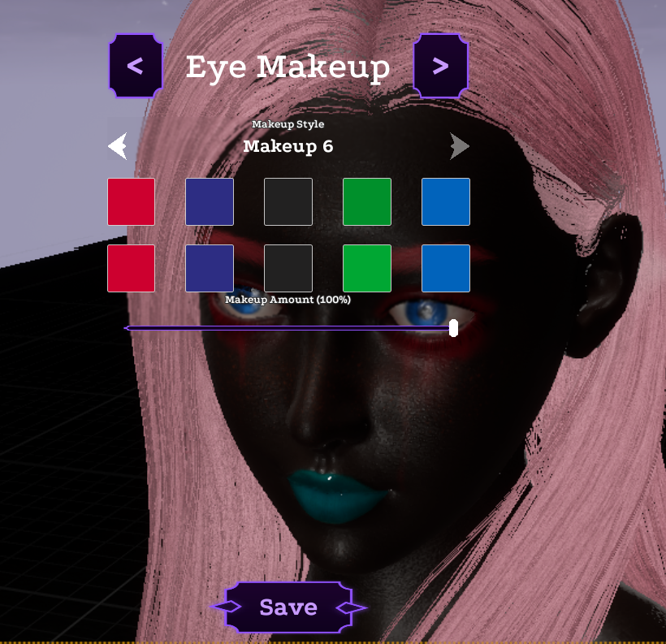Click the Makeup 6 style name
Viewport: 666px width, 644px height.
coord(288,146)
